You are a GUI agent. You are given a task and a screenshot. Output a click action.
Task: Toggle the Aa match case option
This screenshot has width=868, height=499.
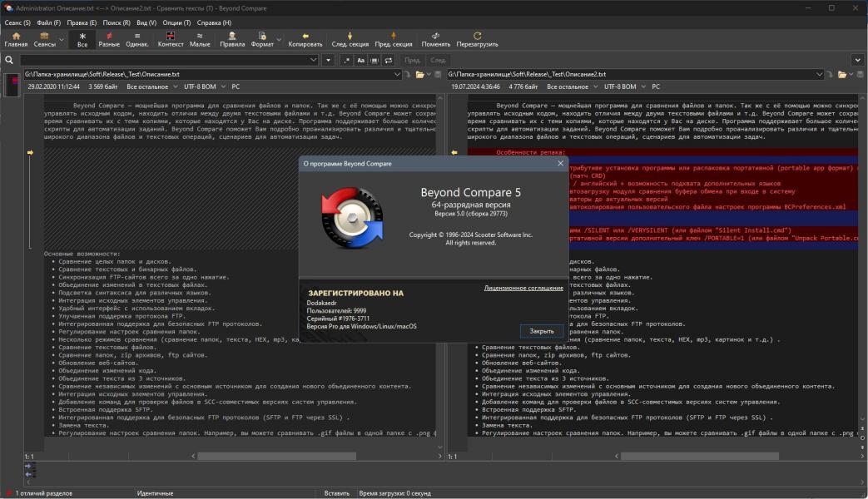(x=360, y=60)
